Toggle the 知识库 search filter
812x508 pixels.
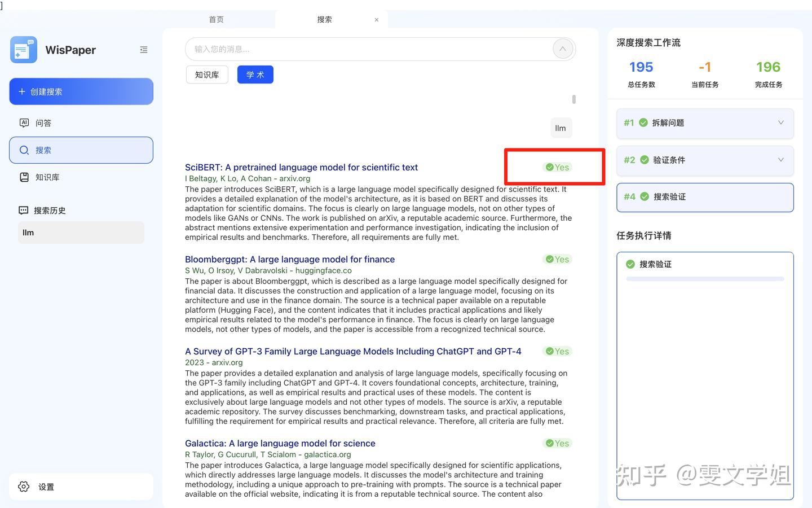click(x=206, y=74)
